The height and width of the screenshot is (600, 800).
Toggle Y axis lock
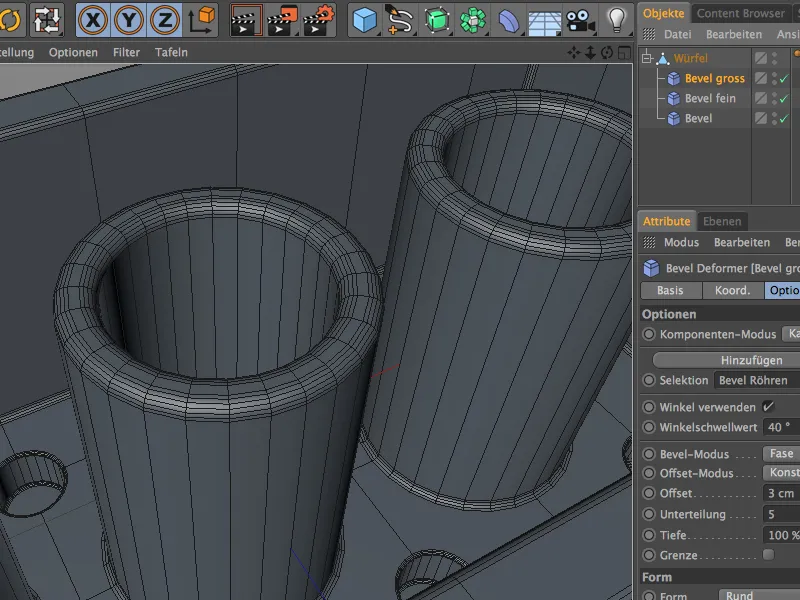[129, 20]
